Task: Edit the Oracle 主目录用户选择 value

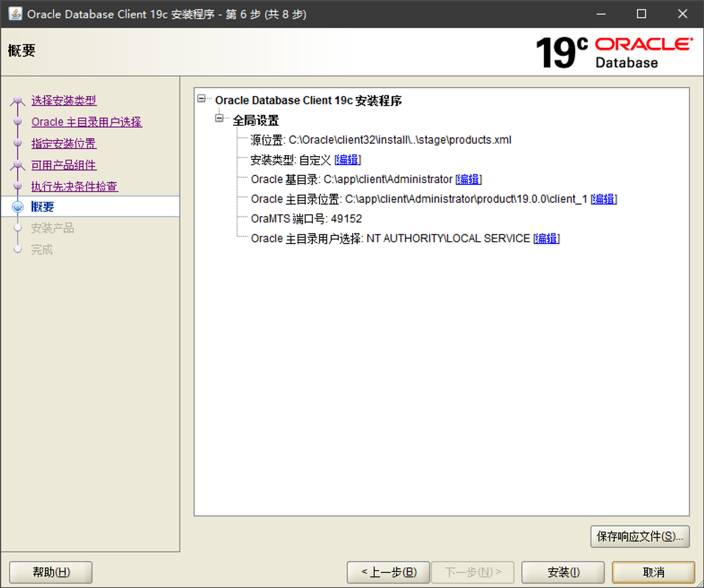Action: click(546, 238)
